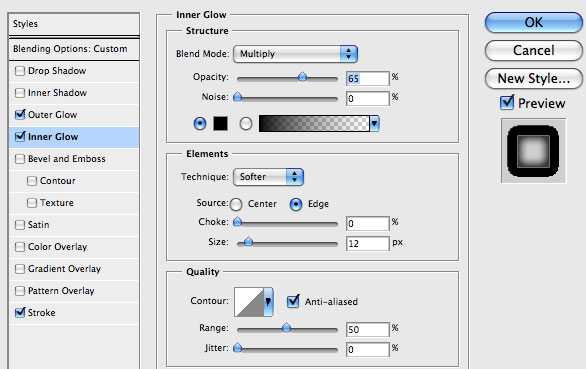
Task: Open the Blend Mode Multiply dropdown
Action: [295, 54]
